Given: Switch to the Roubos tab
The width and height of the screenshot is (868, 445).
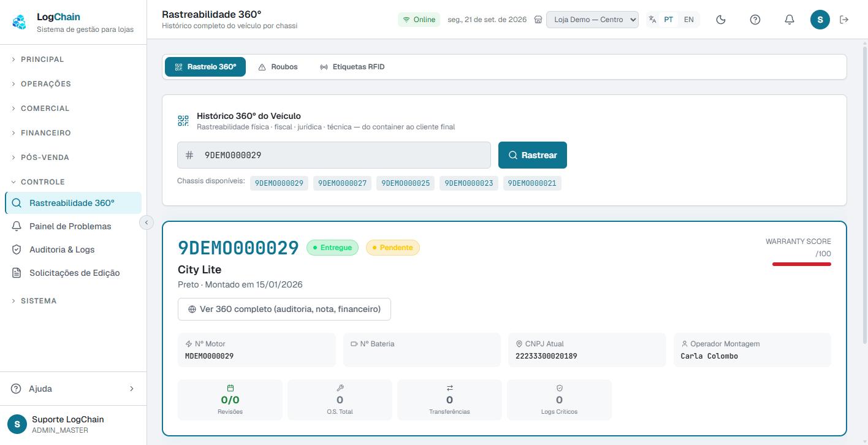Looking at the screenshot, I should coord(278,67).
